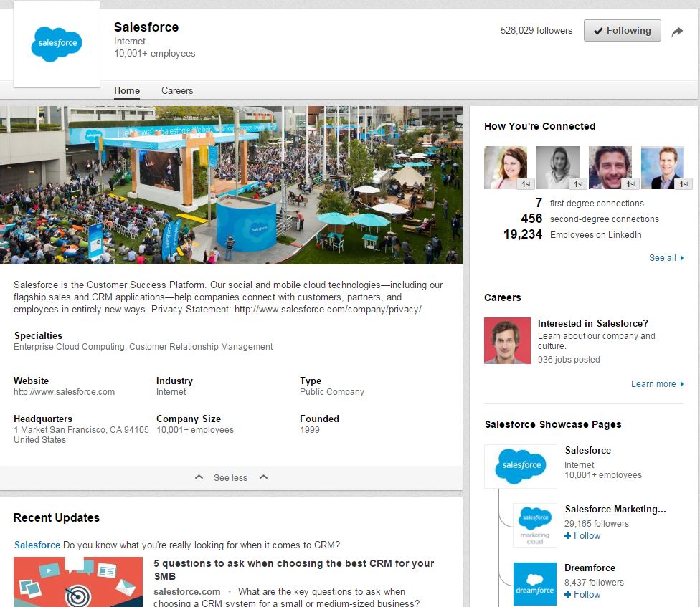The width and height of the screenshot is (700, 607).
Task: Click 456 second-degree connections
Action: click(590, 219)
